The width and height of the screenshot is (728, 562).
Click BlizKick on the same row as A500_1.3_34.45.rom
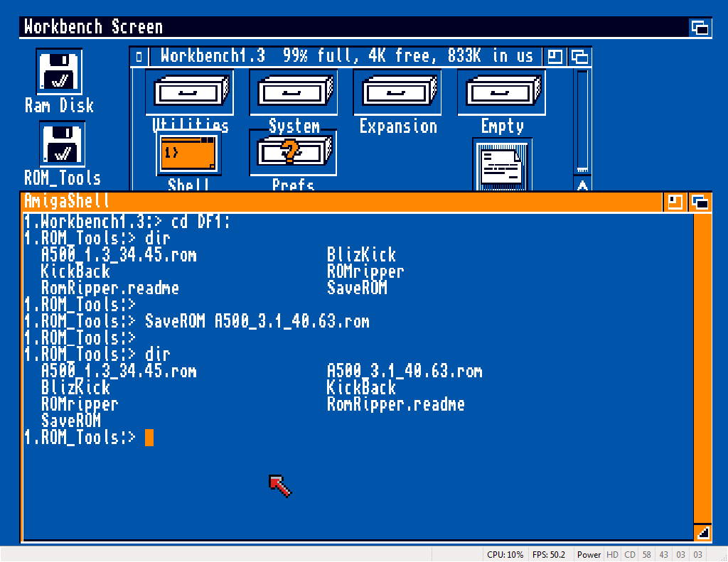coord(361,255)
